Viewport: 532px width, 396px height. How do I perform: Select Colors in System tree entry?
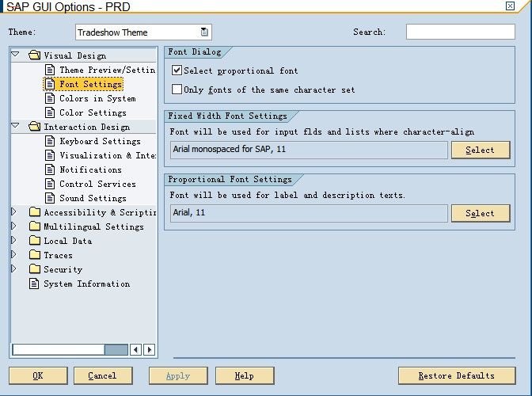coord(97,98)
